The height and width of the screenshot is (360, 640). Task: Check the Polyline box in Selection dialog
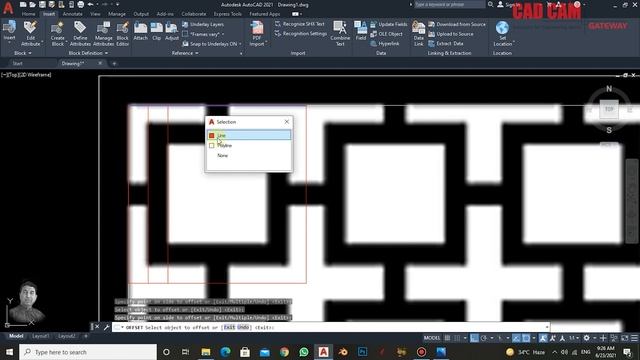tap(211, 145)
